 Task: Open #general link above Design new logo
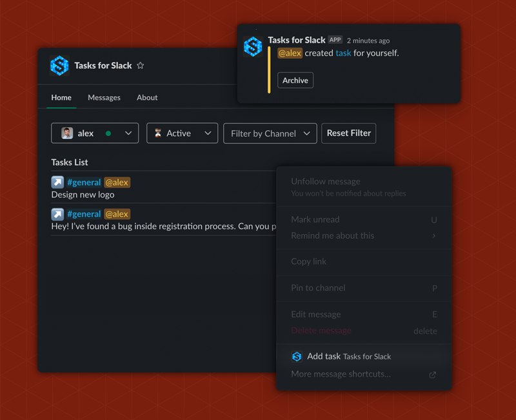click(84, 182)
